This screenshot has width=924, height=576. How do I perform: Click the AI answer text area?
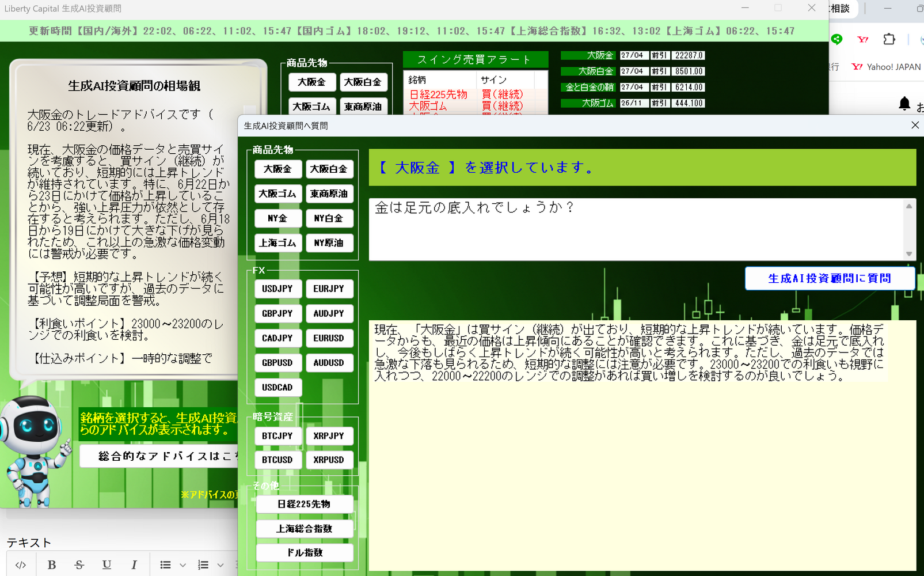[x=642, y=445]
